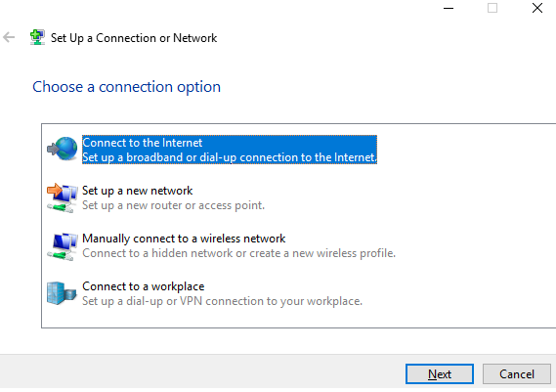The height and width of the screenshot is (392, 556).
Task: Minimize the wizard window
Action: point(449,8)
